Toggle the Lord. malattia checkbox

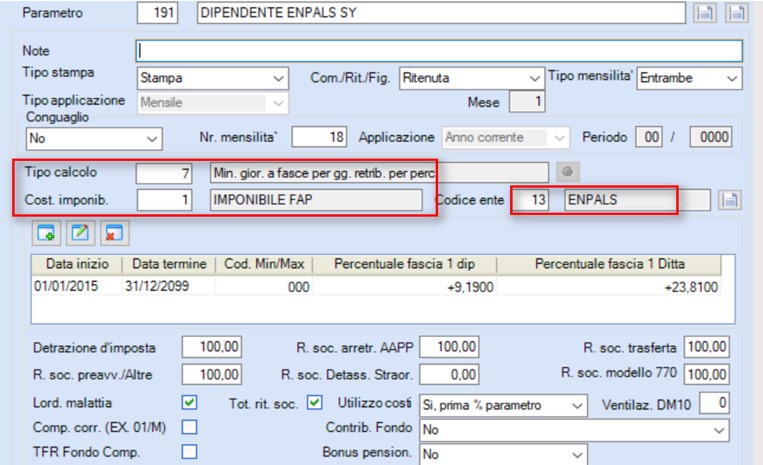coord(189,403)
